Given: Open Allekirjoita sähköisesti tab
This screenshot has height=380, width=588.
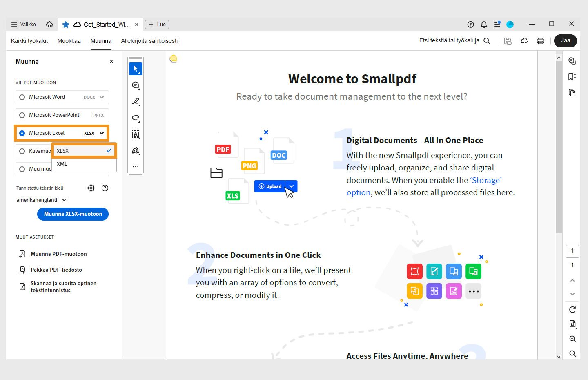Looking at the screenshot, I should pyautogui.click(x=149, y=41).
